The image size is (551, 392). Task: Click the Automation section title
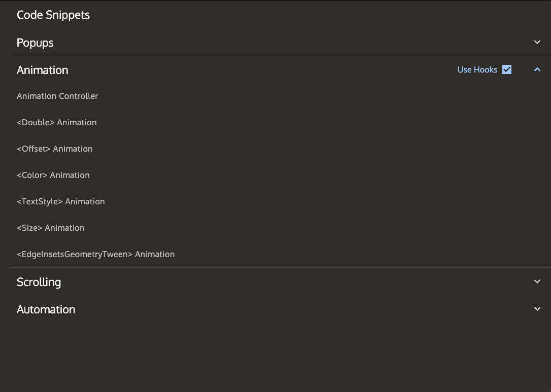[x=46, y=309]
